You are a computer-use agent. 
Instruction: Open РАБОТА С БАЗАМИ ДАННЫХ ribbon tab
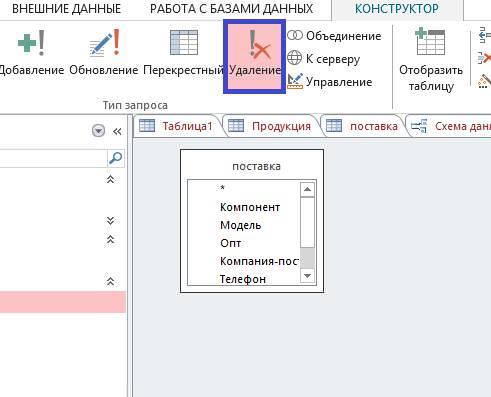[x=231, y=9]
